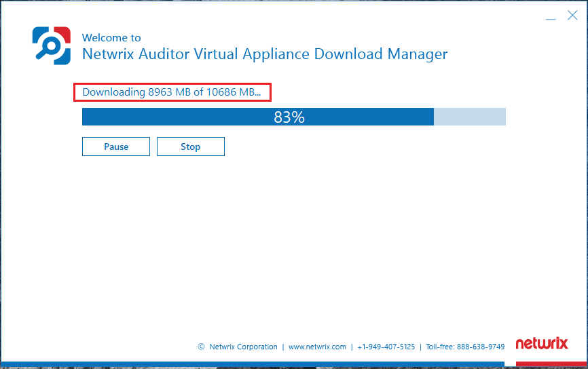Click the Welcome to heading text

(111, 38)
